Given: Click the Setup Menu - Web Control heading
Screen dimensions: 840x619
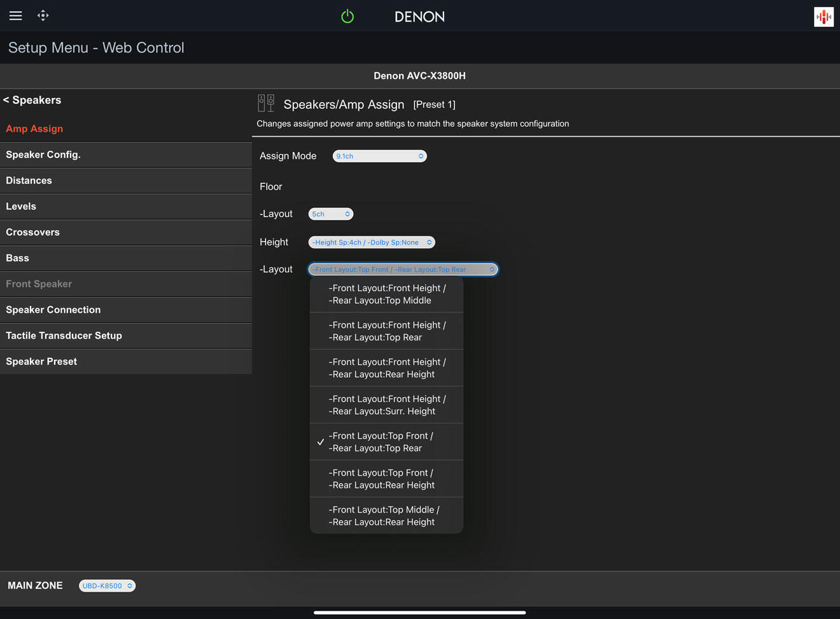Looking at the screenshot, I should (x=96, y=48).
